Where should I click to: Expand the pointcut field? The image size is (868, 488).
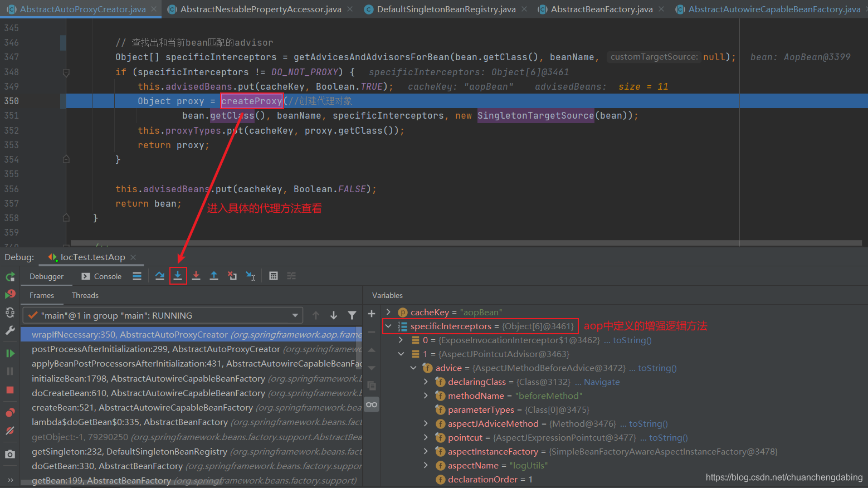click(x=426, y=437)
